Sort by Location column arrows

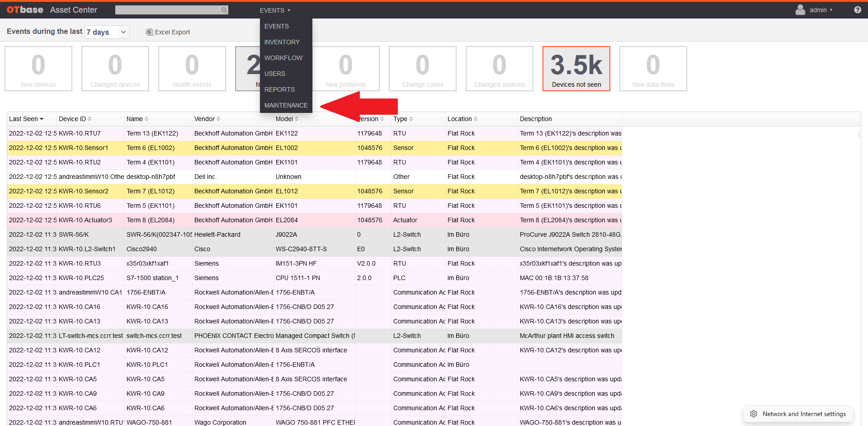(476, 119)
